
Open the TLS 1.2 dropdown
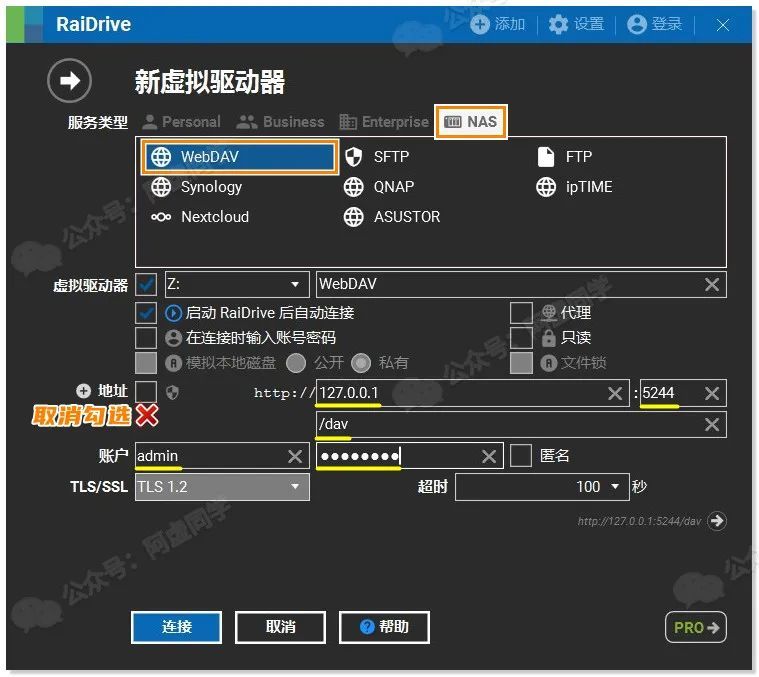[x=222, y=487]
